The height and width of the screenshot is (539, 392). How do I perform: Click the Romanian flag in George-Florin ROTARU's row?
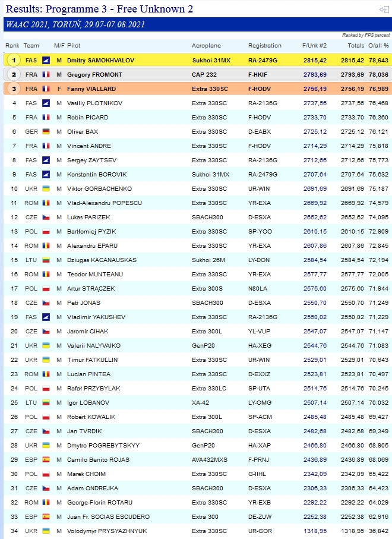pos(46,502)
